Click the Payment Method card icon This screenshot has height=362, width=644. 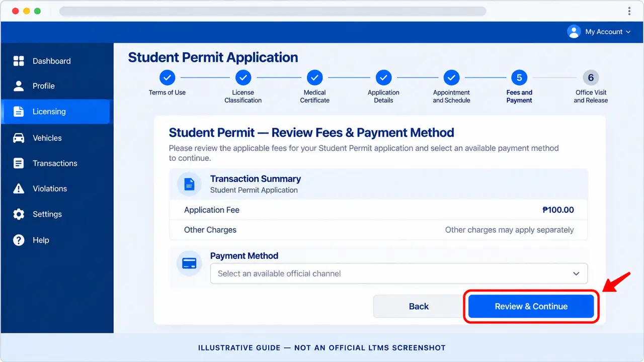[189, 263]
